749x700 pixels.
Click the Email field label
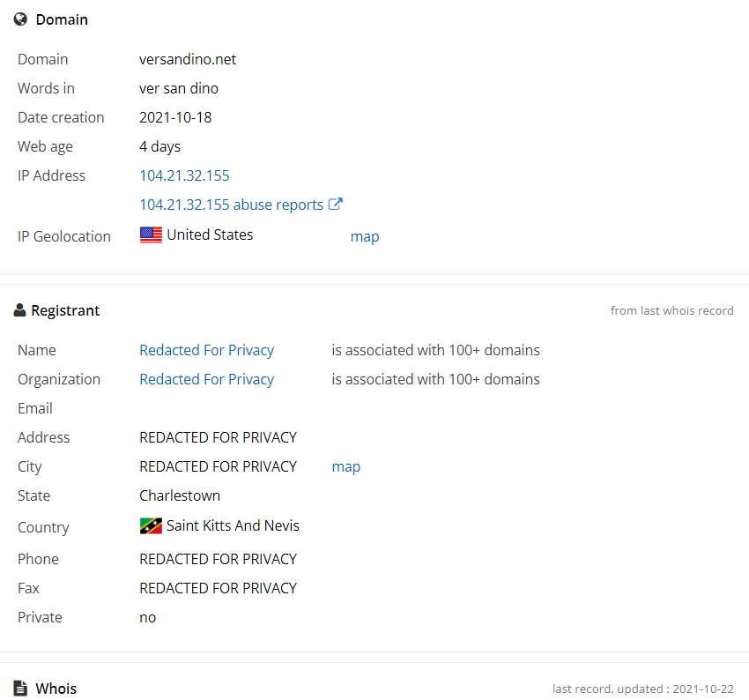pyautogui.click(x=35, y=408)
